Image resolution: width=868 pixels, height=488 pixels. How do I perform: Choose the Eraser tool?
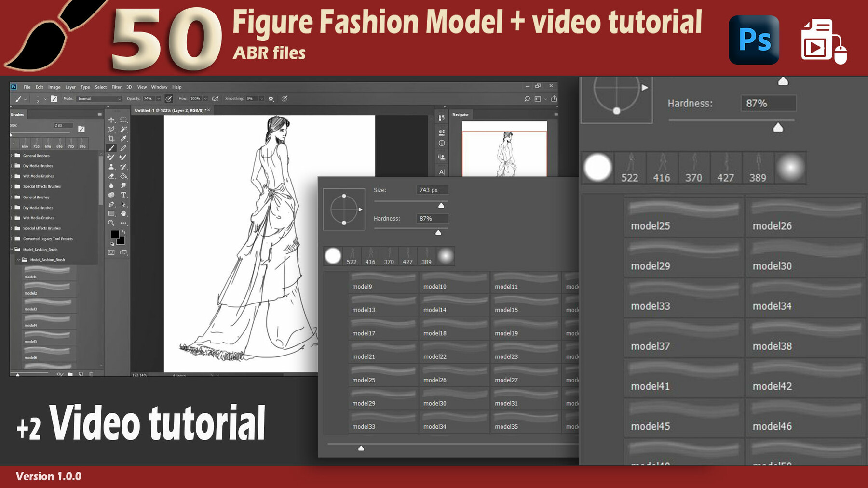(111, 176)
